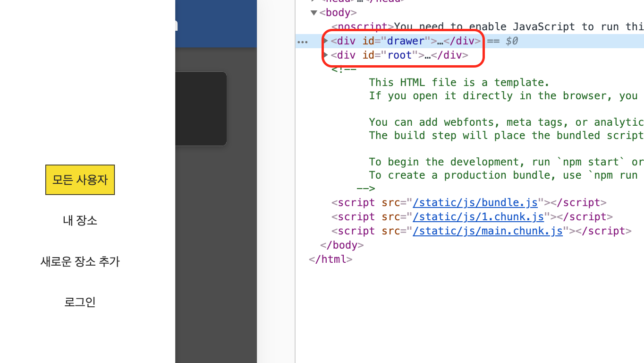
Task: Expand the div id="drawer" node
Action: [x=326, y=41]
